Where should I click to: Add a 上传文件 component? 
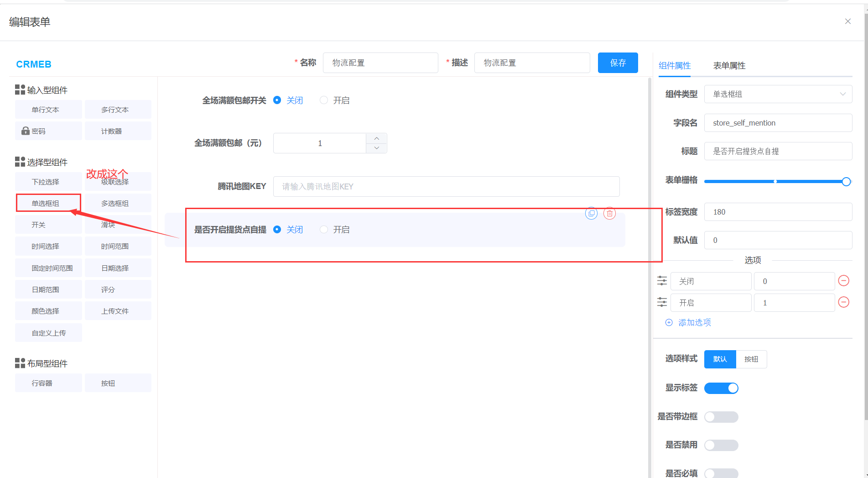click(x=118, y=311)
